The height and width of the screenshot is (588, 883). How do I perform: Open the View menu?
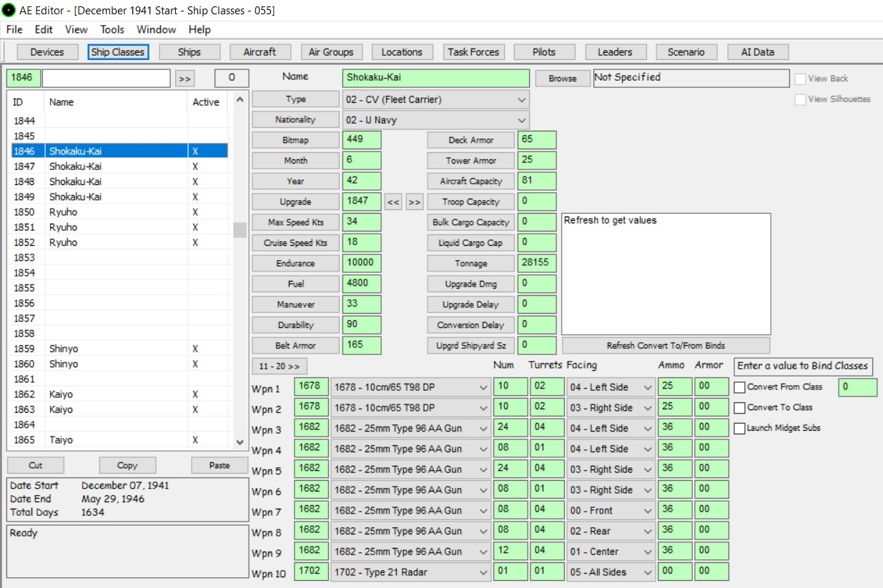[76, 29]
